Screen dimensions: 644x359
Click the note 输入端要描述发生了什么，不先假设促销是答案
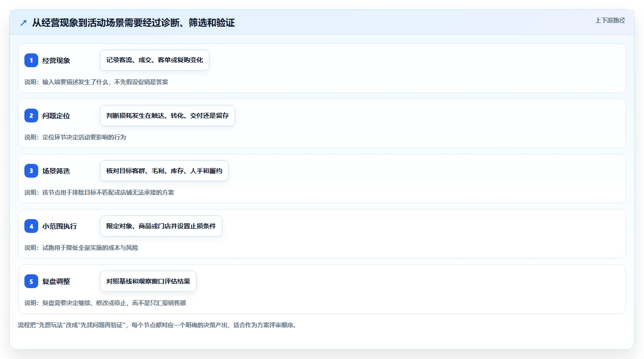coord(96,82)
